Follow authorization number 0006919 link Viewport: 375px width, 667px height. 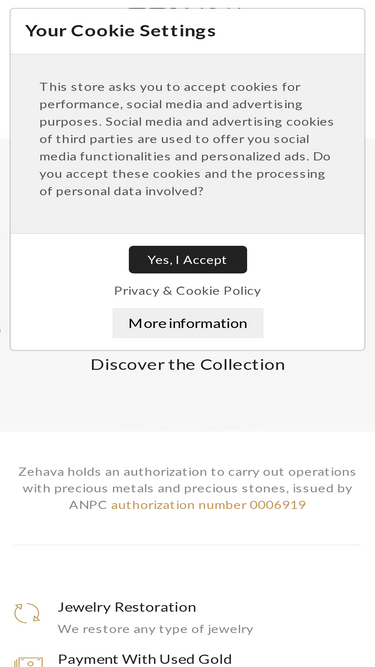click(208, 505)
